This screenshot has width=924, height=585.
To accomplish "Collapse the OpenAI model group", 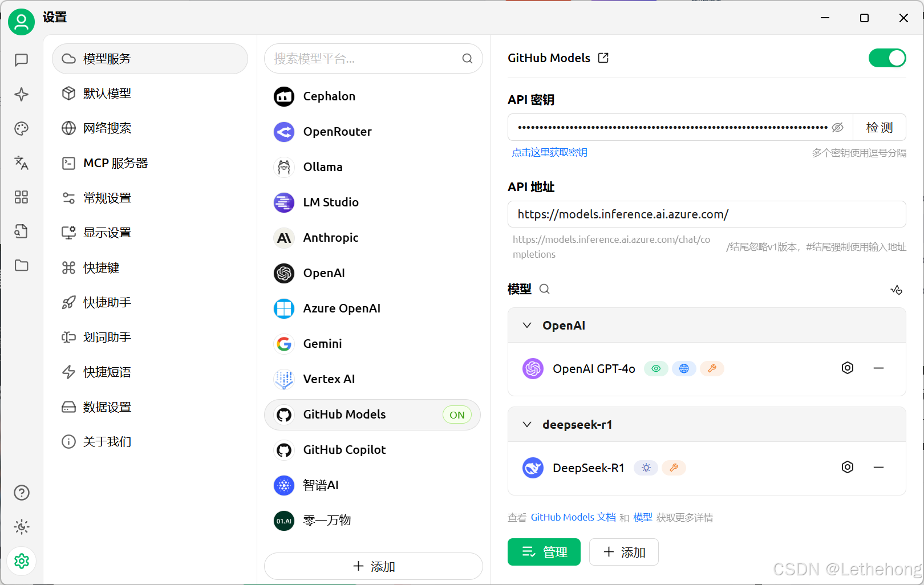I will [527, 325].
